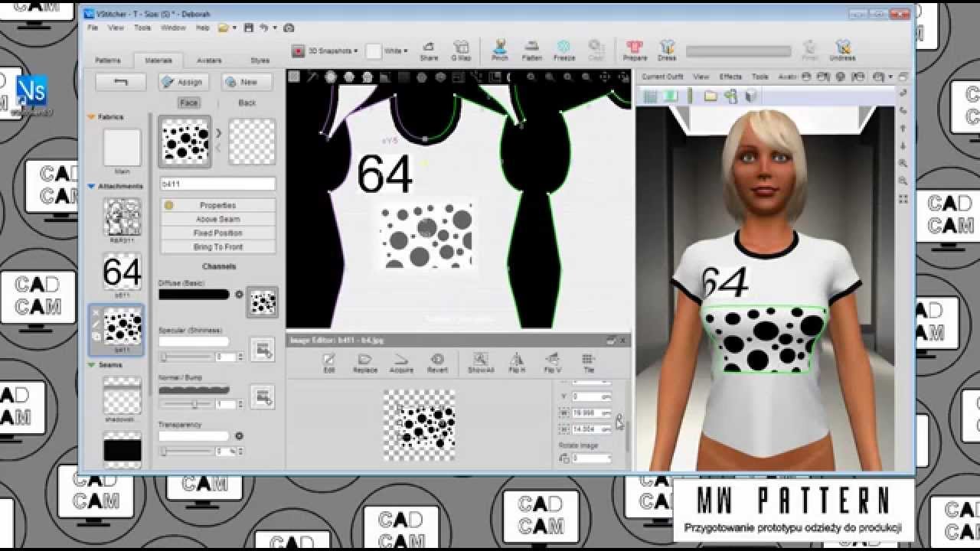This screenshot has height=551, width=980.
Task: Switch to the Styles tab
Action: (x=260, y=60)
